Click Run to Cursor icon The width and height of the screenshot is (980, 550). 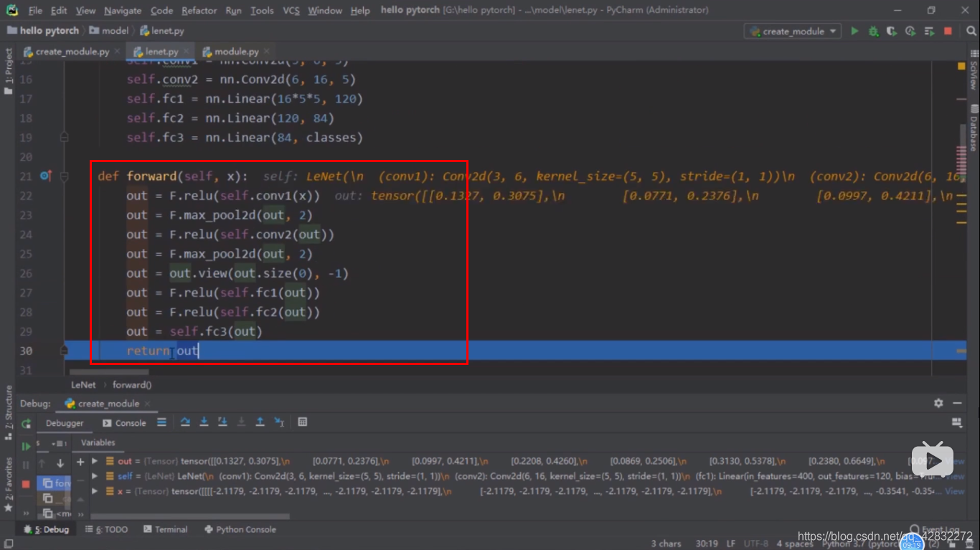[x=279, y=422]
